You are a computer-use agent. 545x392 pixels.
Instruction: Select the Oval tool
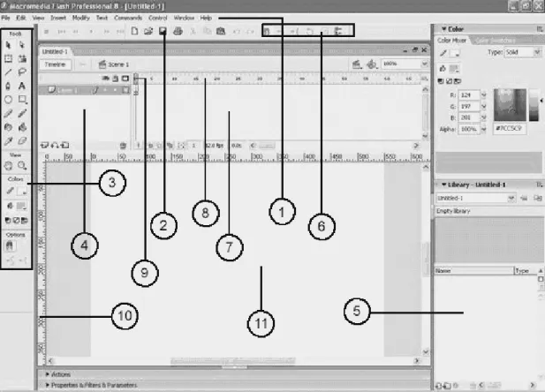tap(8, 100)
